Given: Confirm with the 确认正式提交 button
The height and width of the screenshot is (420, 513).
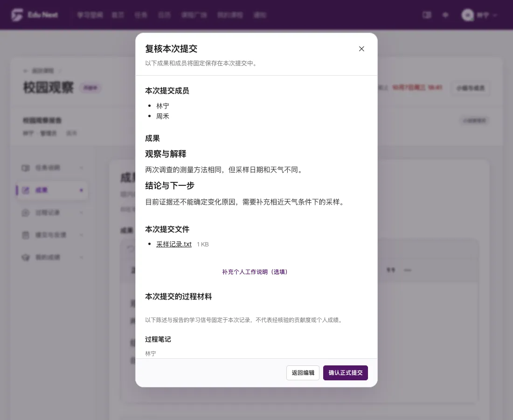Looking at the screenshot, I should 346,373.
